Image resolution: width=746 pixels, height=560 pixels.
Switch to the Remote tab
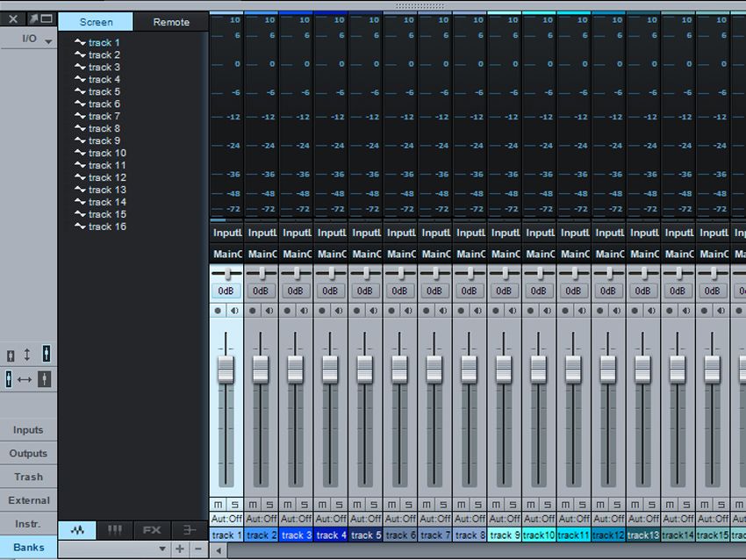171,22
